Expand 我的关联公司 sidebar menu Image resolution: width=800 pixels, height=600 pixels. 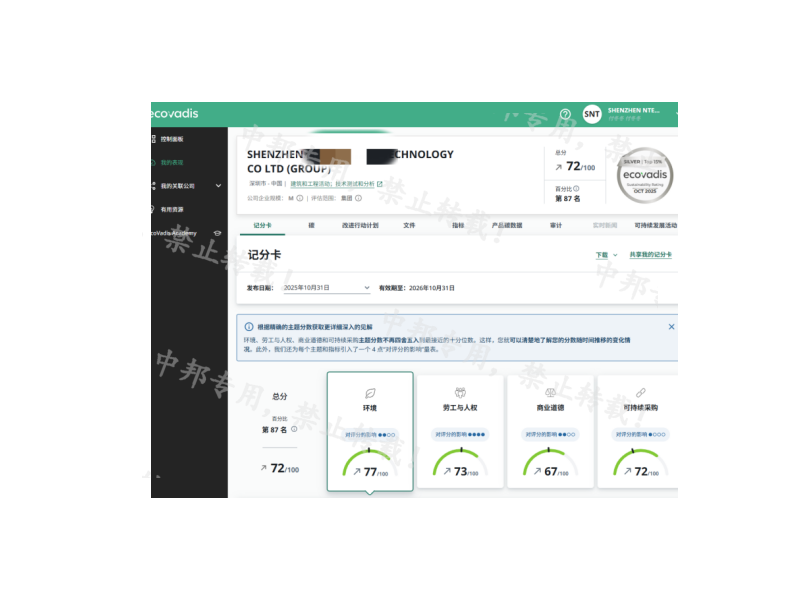coord(216,186)
